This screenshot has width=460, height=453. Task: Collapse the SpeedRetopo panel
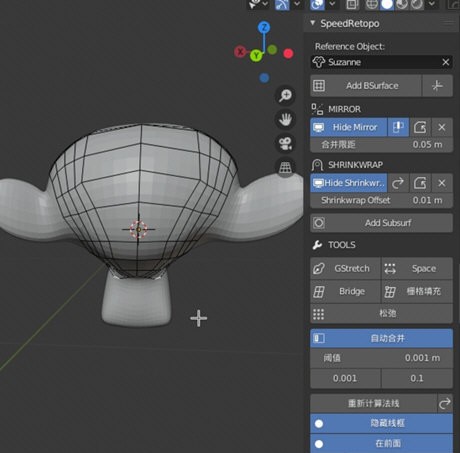click(x=312, y=23)
